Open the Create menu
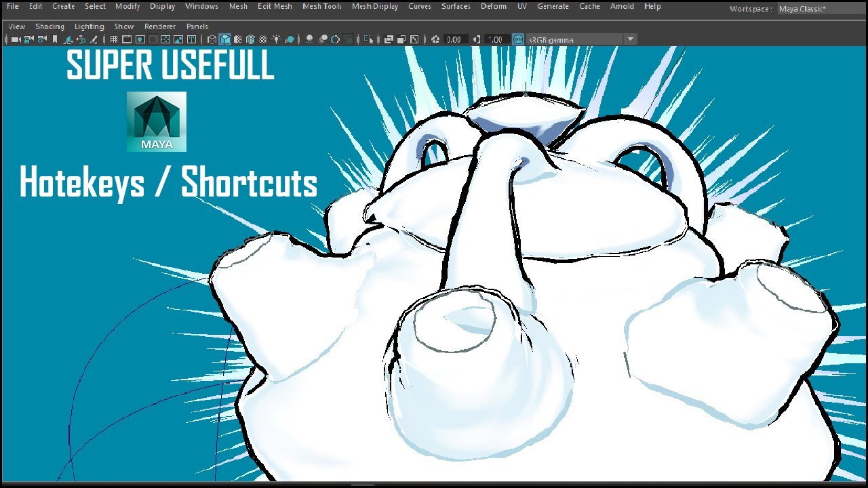Image resolution: width=868 pixels, height=488 pixels. click(63, 6)
